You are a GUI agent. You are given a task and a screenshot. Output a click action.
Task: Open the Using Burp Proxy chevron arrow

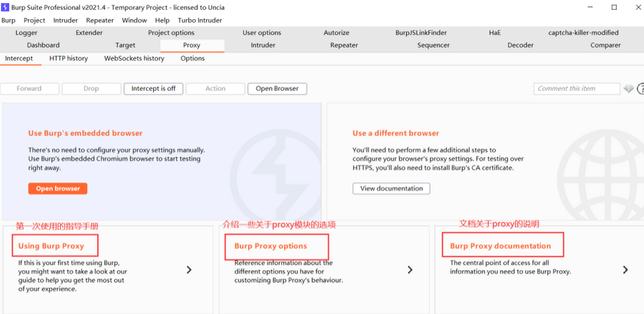(189, 270)
